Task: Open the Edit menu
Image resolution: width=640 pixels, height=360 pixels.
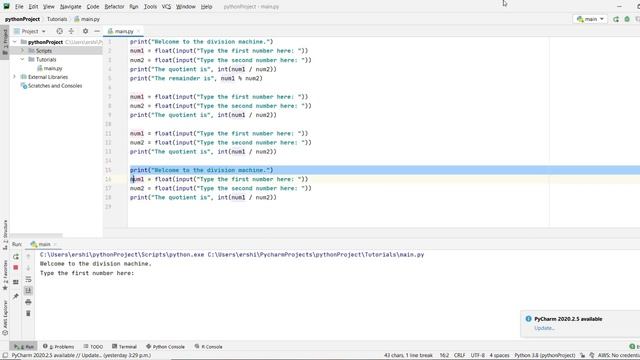Action: click(x=33, y=7)
